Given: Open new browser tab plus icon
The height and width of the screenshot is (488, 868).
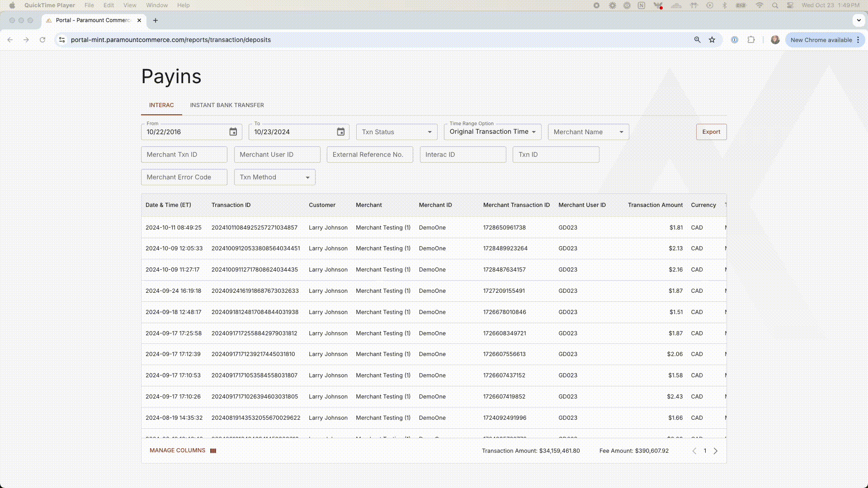Looking at the screenshot, I should tap(156, 20).
